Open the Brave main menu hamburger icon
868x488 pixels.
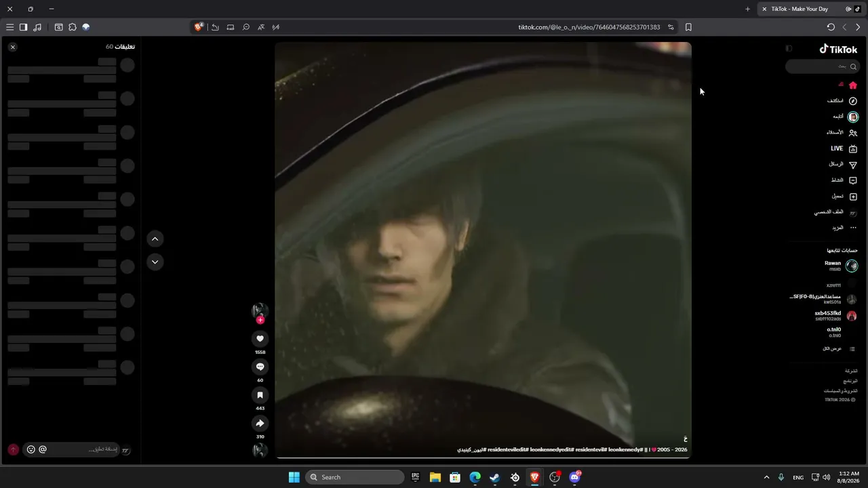coord(9,27)
